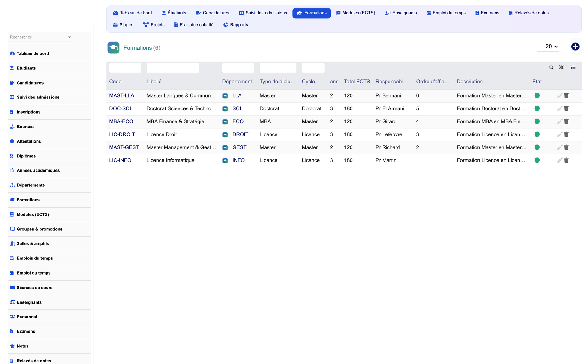The width and height of the screenshot is (588, 364).
Task: Open the column list options icon
Action: (x=573, y=67)
